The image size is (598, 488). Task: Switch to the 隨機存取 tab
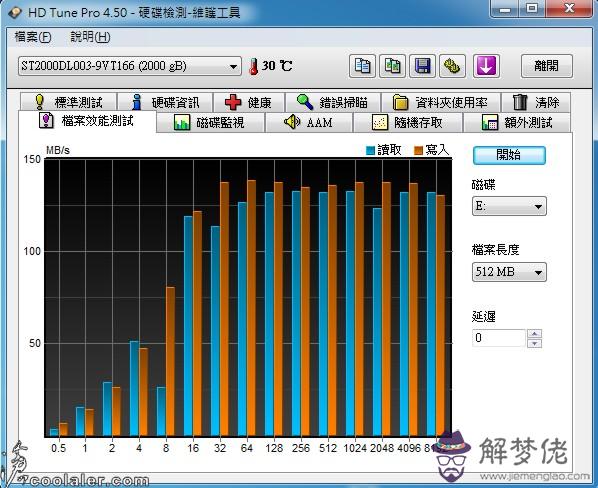[408, 122]
